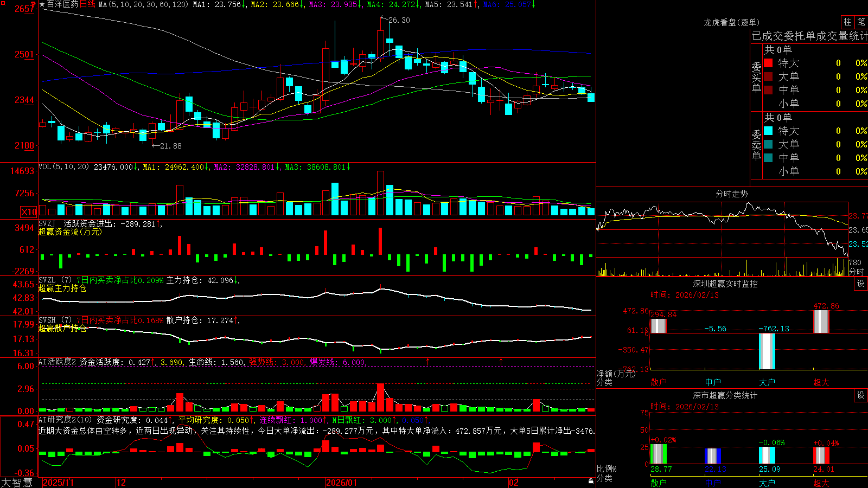The height and width of the screenshot is (488, 868).
Task: Click the 深市超赢分类统计 panel title
Action: pyautogui.click(x=725, y=395)
